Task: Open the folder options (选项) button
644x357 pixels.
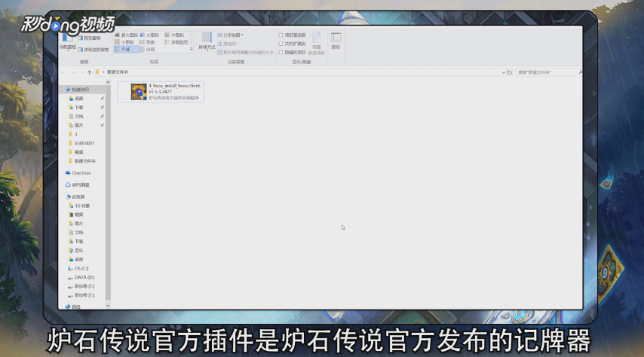Action: pos(336,41)
